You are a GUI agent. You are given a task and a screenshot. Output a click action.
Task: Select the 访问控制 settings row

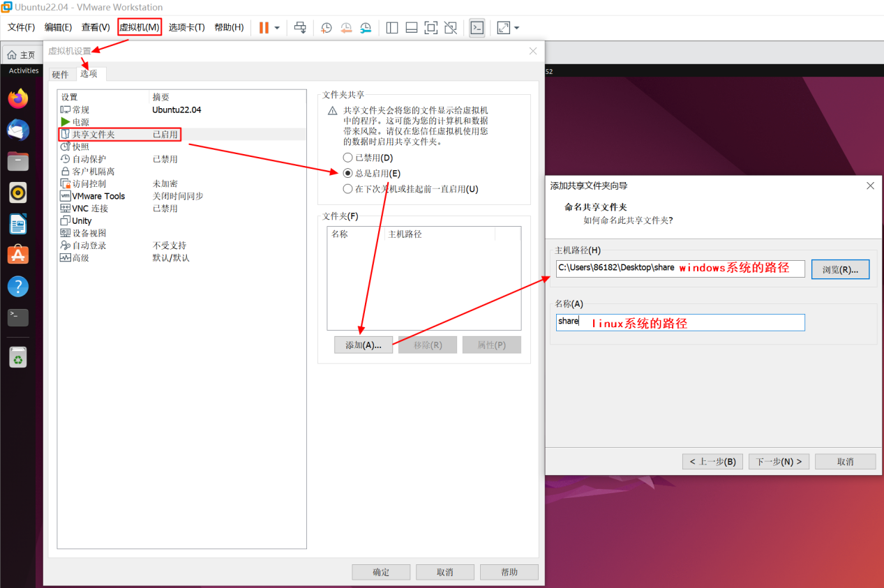point(182,183)
